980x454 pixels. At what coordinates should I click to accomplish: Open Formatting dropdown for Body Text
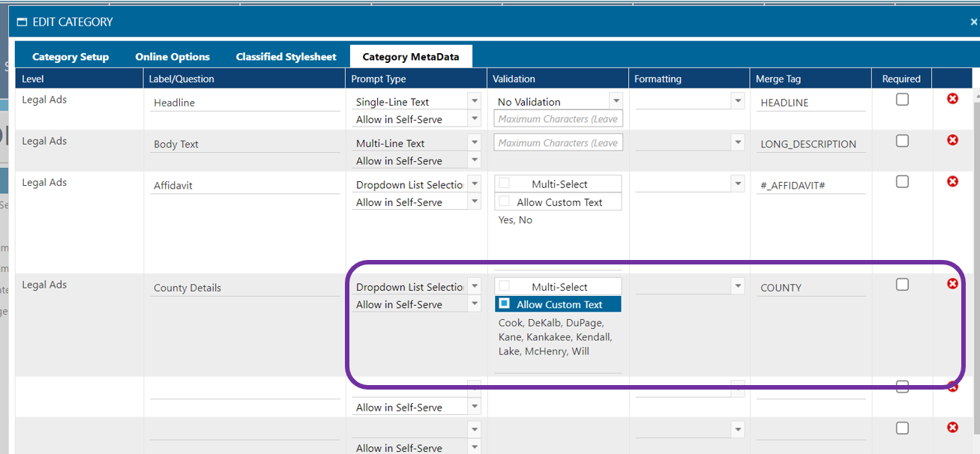coord(738,142)
